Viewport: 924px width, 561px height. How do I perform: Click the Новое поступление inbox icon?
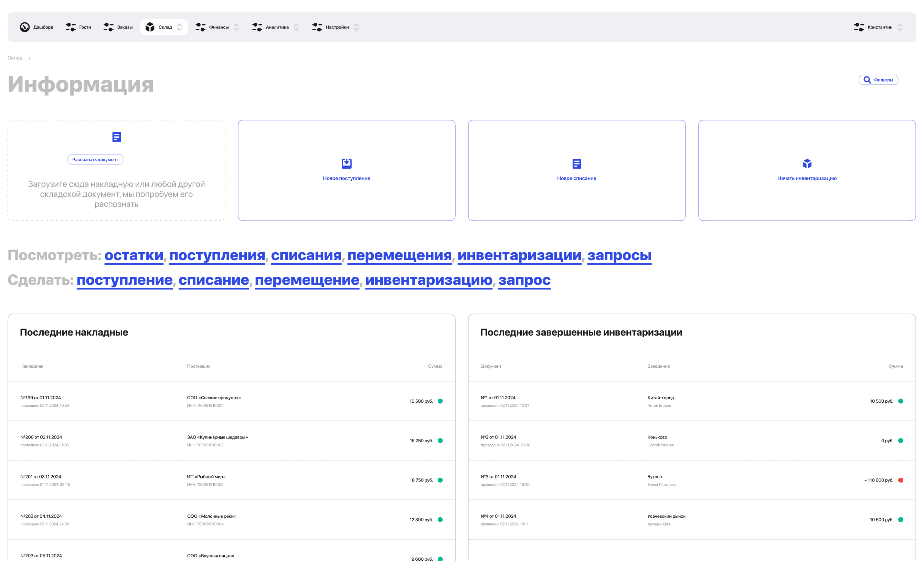point(347,163)
